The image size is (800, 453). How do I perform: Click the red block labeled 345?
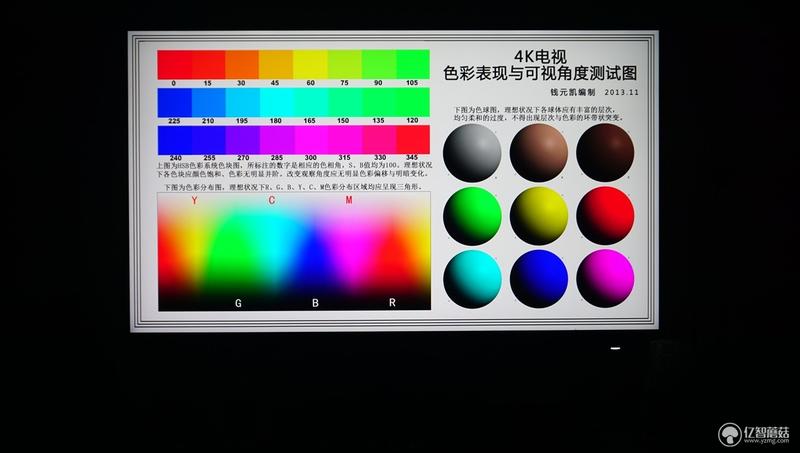[x=413, y=140]
